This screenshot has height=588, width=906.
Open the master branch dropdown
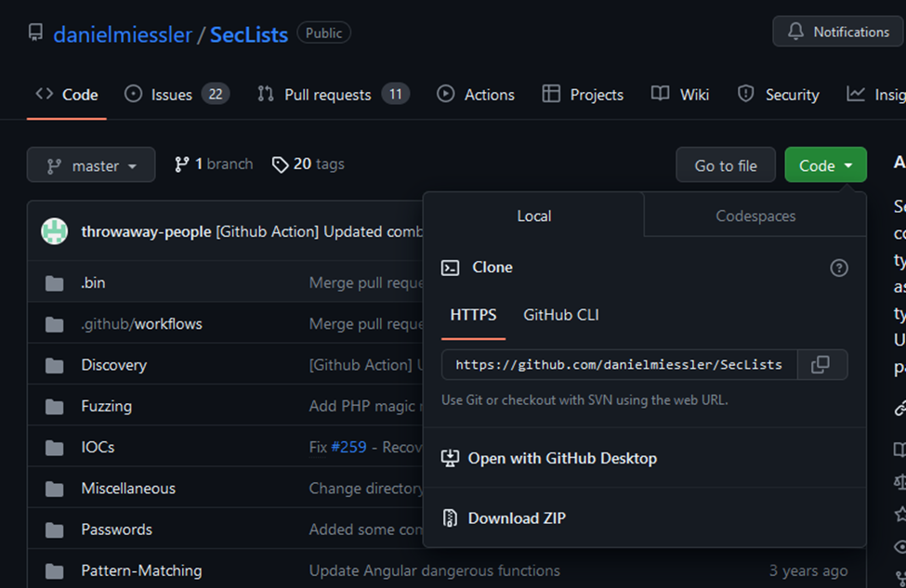91,164
